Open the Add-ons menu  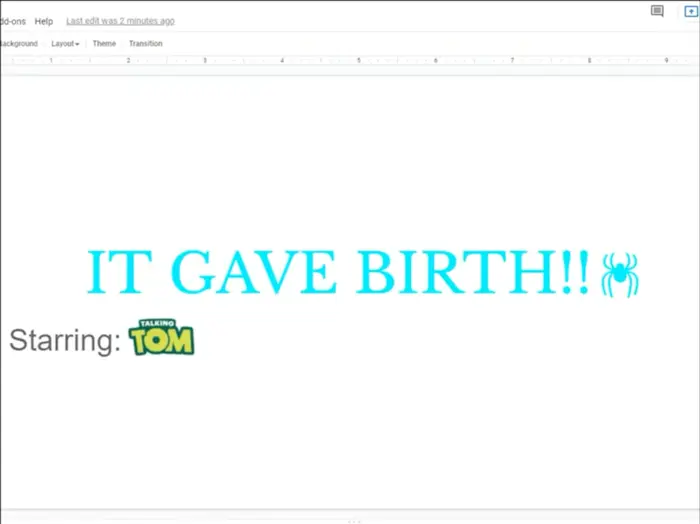[x=12, y=21]
